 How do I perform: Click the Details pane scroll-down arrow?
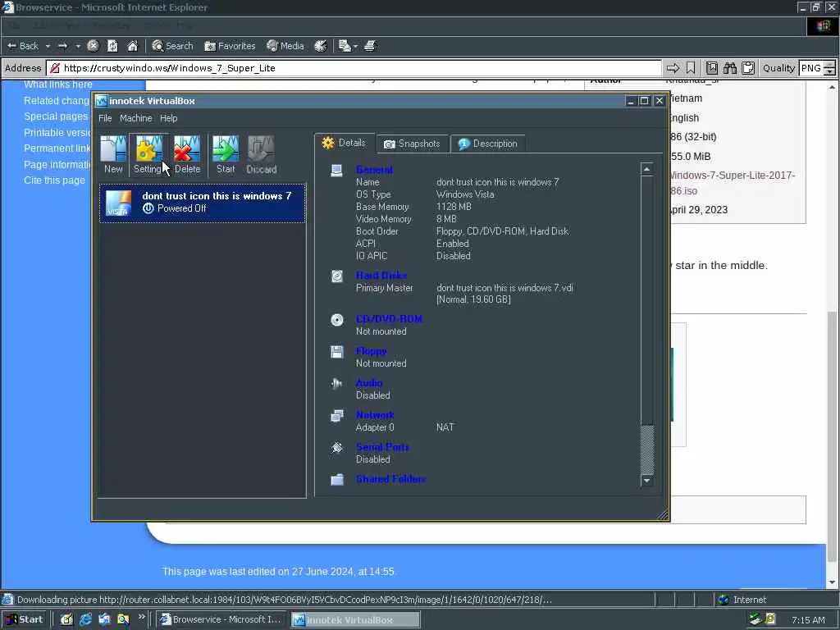[x=646, y=480]
